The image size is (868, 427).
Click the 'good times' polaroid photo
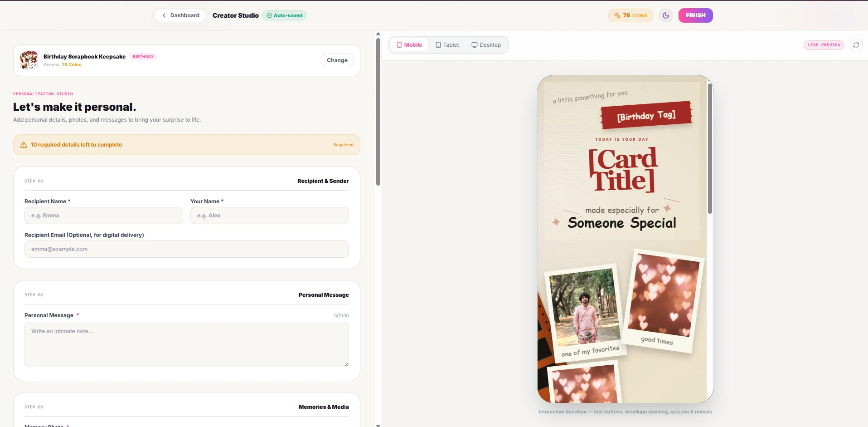664,300
